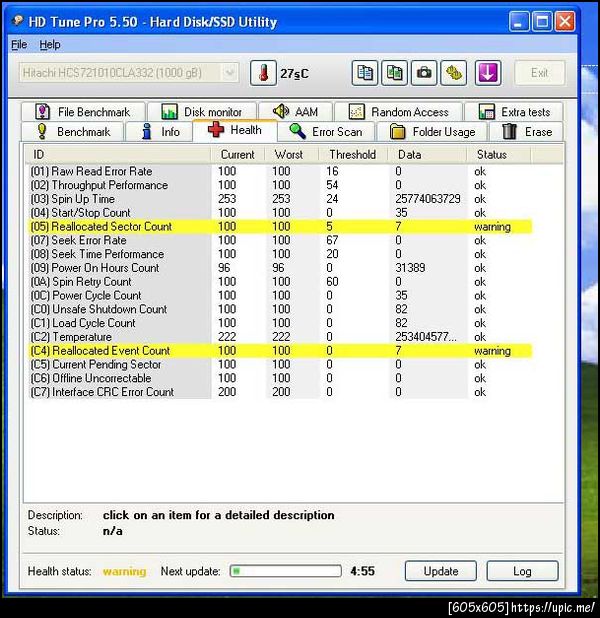Viewport: 600px width, 618px height.
Task: Select the (01) Raw Read Error Rate row
Action: 280,171
